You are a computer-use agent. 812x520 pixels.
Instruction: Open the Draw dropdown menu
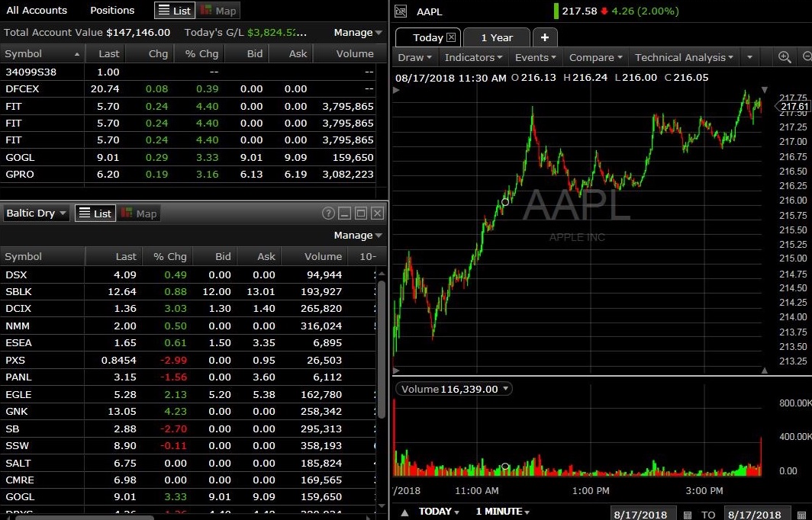(415, 57)
